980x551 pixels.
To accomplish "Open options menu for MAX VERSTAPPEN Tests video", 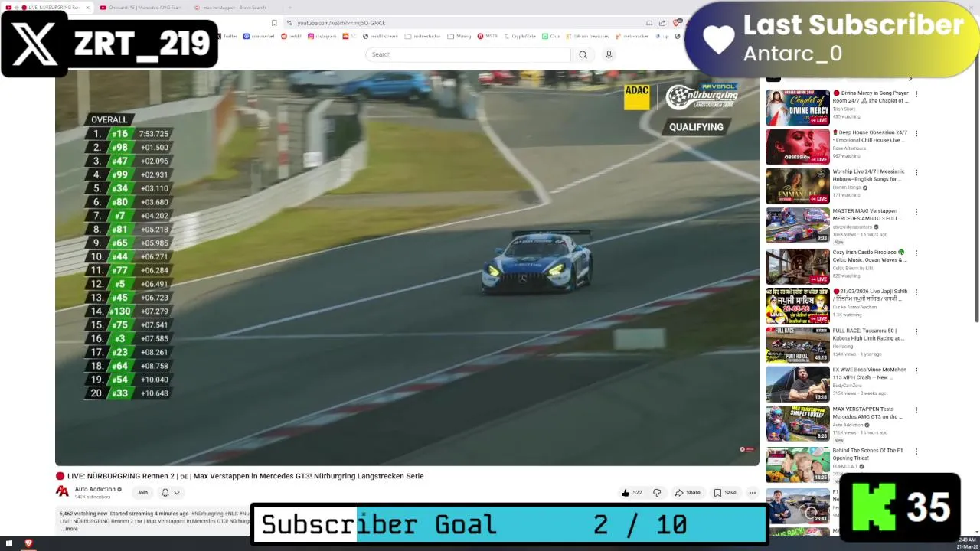I will (916, 410).
